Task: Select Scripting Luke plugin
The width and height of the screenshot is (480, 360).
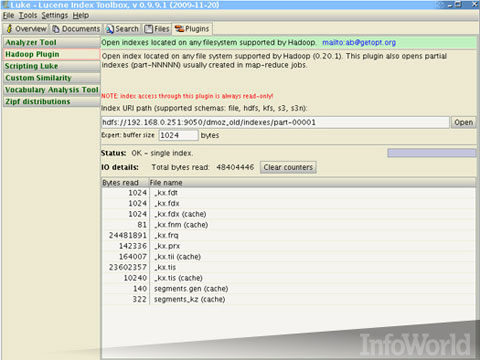Action: pyautogui.click(x=51, y=66)
